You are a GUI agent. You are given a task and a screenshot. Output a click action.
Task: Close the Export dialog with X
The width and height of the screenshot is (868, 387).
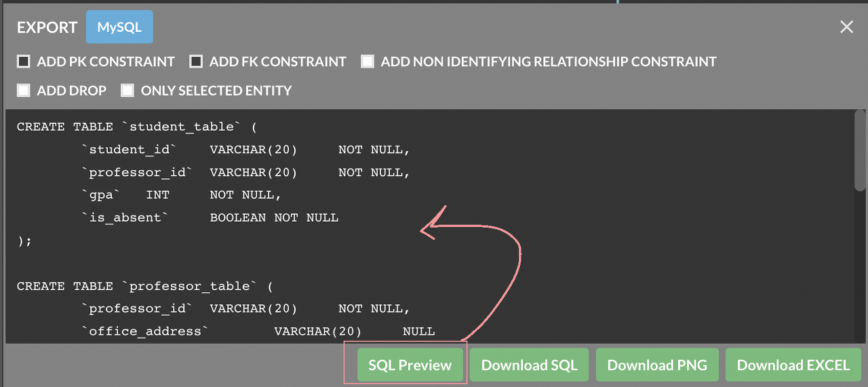point(846,27)
